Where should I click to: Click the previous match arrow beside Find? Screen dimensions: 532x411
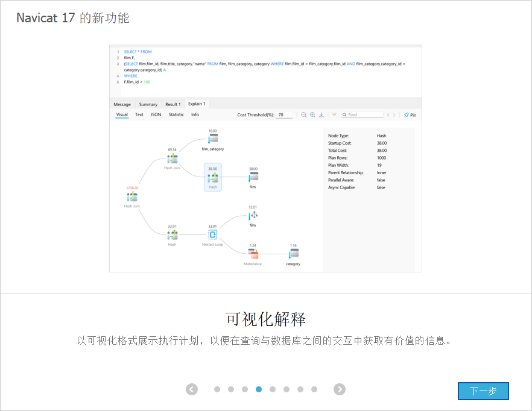tap(388, 115)
